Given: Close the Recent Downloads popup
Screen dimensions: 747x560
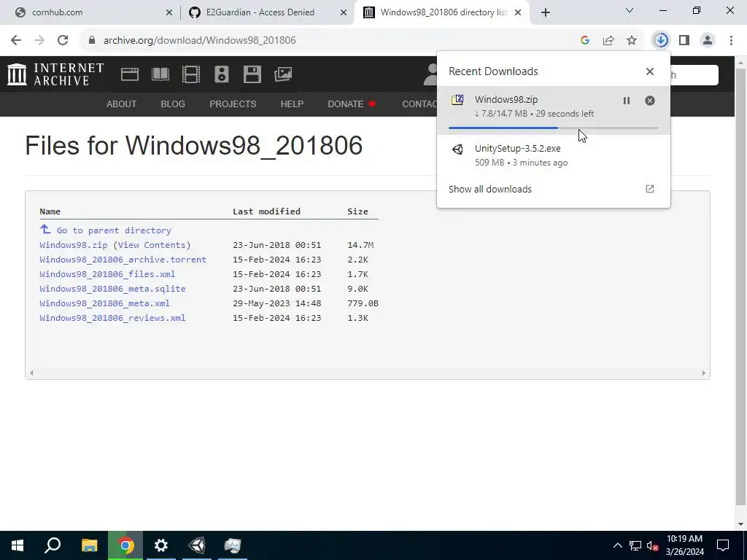Looking at the screenshot, I should [x=650, y=71].
